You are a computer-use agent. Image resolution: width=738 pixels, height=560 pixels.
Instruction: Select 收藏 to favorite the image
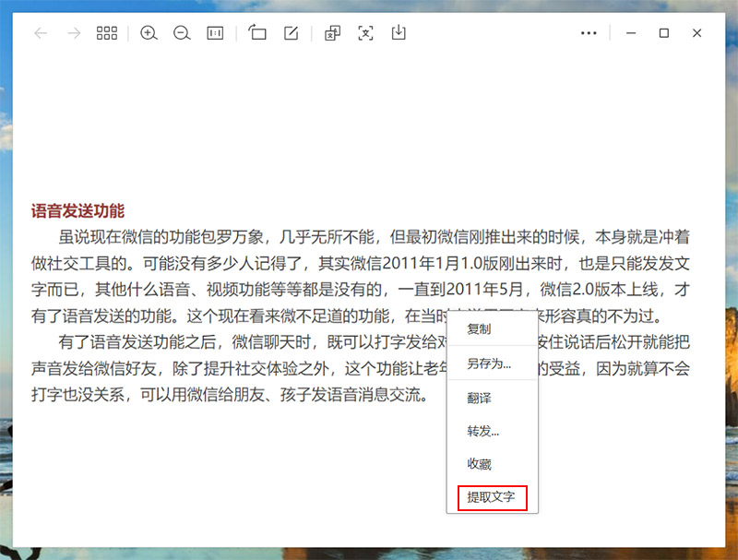[482, 464]
